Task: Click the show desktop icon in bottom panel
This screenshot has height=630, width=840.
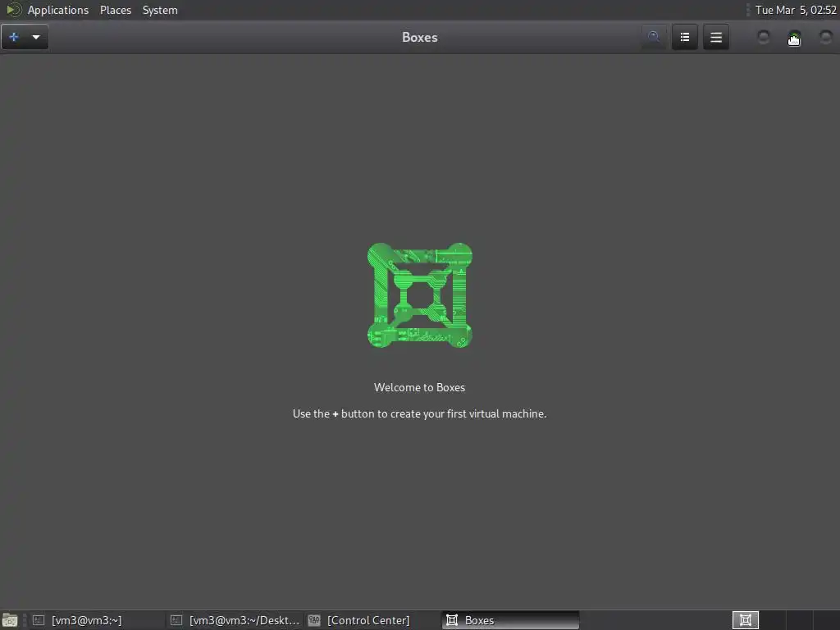Action: pos(10,620)
